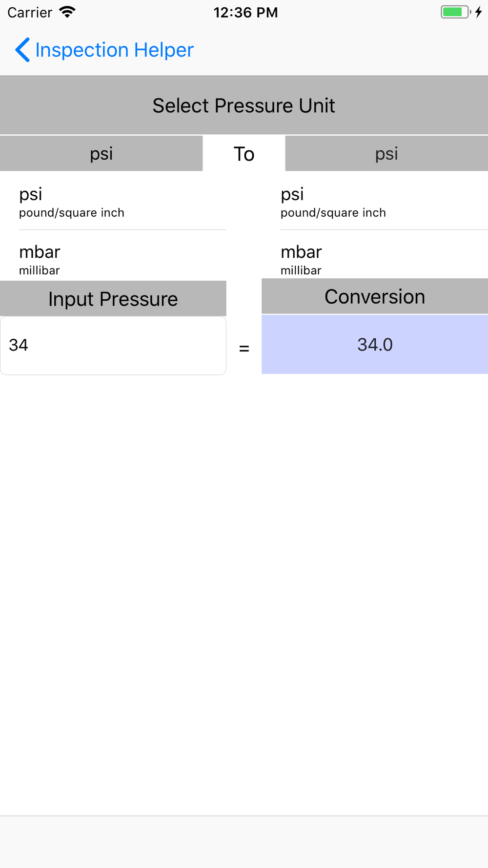The width and height of the screenshot is (488, 868).
Task: Select mbar in the left unit list
Action: click(113, 255)
